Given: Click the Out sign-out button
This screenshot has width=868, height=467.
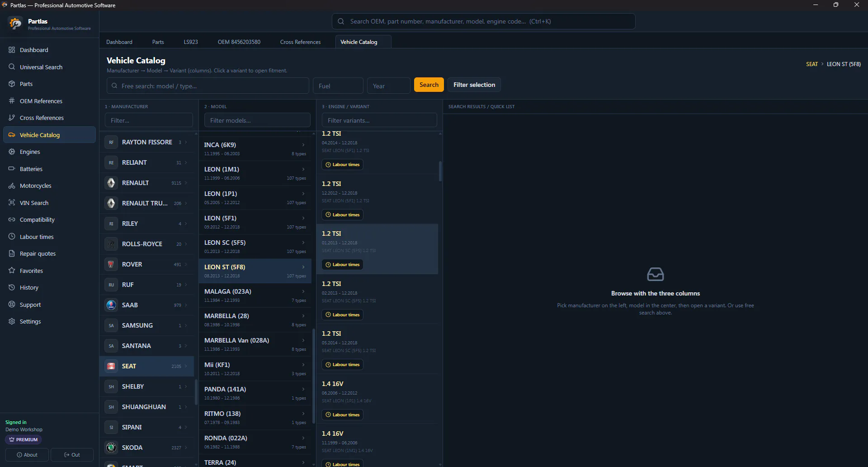Looking at the screenshot, I should click(72, 455).
